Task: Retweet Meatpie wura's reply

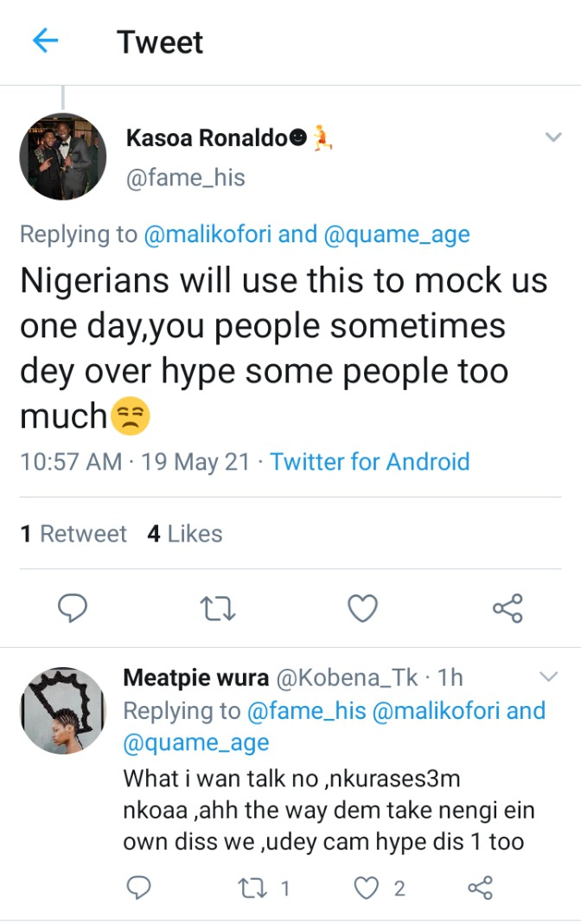Action: pyautogui.click(x=252, y=888)
